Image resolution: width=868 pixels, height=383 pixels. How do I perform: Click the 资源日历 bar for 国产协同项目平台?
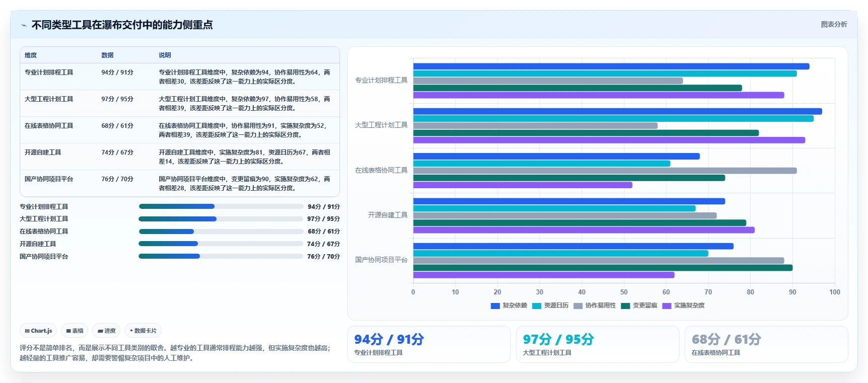click(x=561, y=254)
